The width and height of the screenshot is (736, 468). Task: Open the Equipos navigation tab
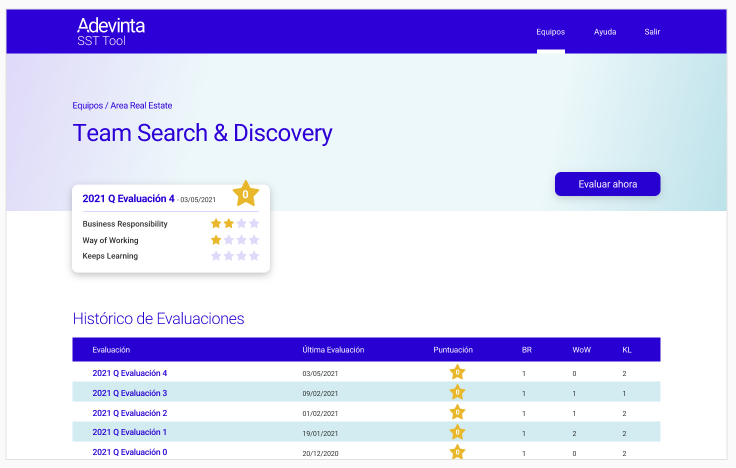coord(550,32)
